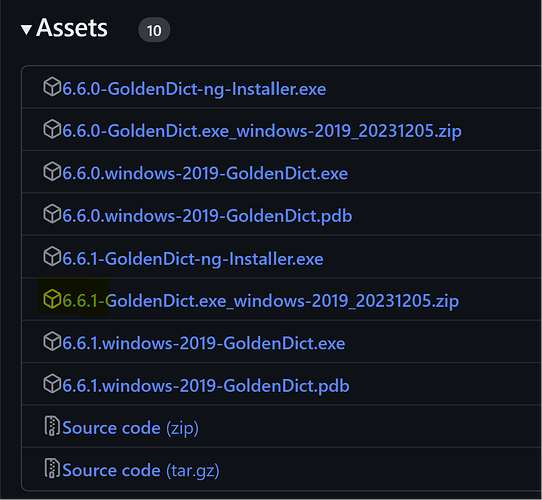Click the package icon beside 6.6.0-GoldenDict-ng-Installer.exe
This screenshot has width=542, height=500.
click(52, 87)
